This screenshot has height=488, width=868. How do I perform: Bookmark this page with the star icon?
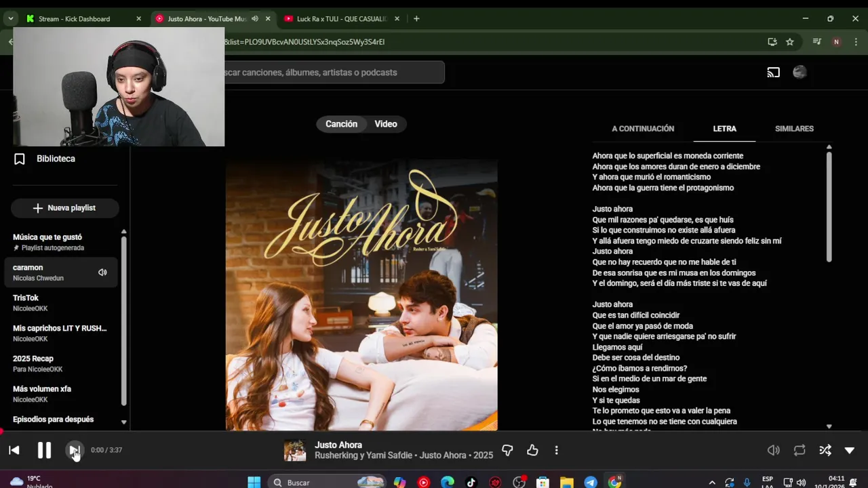coord(790,42)
